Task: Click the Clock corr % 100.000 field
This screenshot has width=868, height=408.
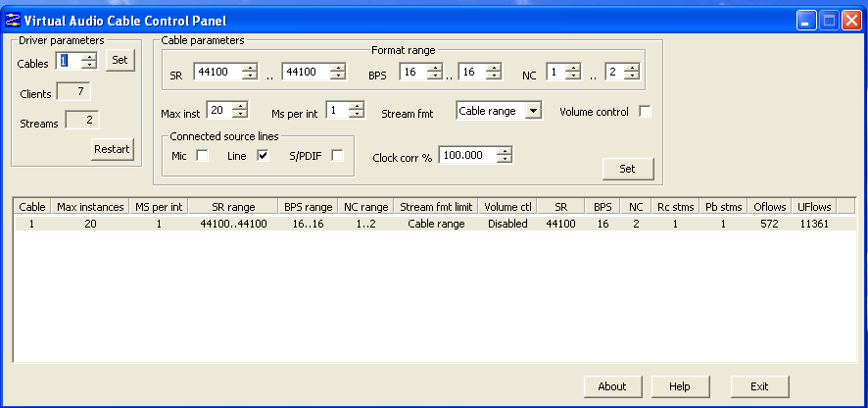Action: [468, 155]
